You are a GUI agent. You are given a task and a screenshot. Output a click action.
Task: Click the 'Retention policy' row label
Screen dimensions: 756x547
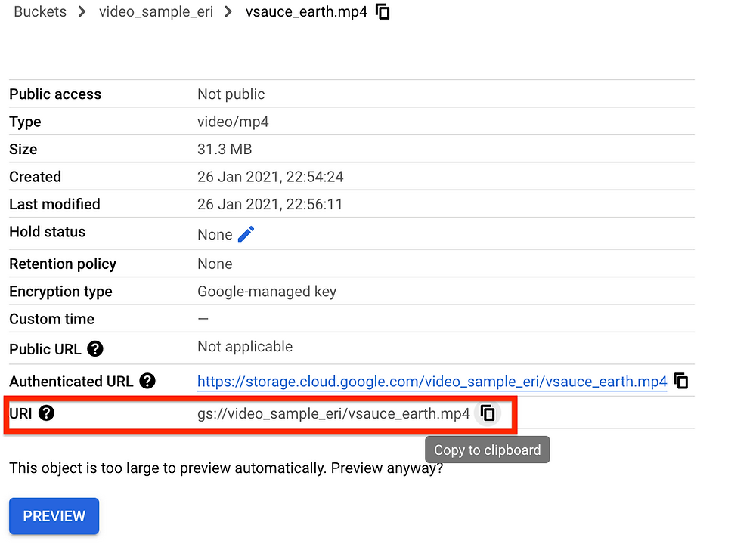(63, 264)
